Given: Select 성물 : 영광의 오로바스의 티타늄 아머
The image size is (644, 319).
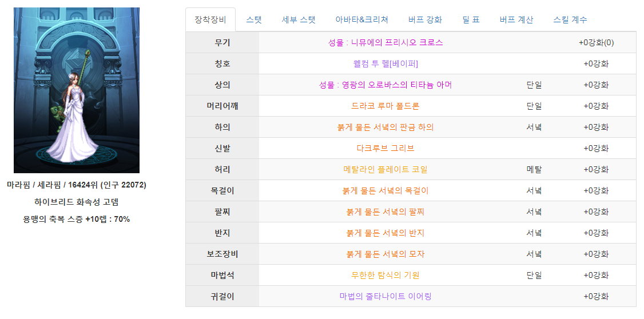Looking at the screenshot, I should coord(385,85).
